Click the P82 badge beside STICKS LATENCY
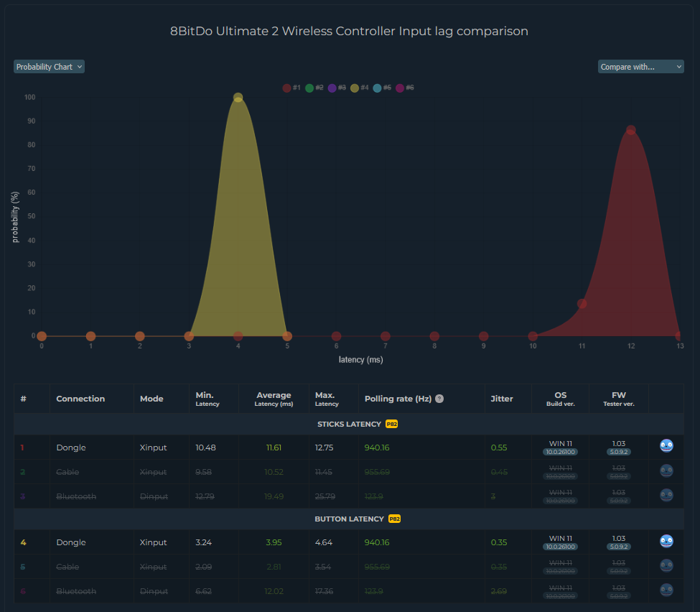 391,425
